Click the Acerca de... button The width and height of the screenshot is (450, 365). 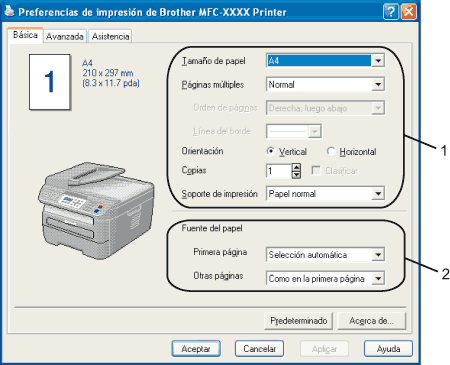coord(372,321)
